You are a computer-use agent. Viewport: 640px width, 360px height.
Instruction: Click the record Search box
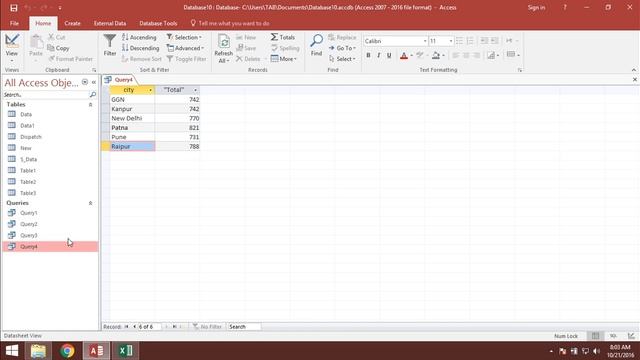point(244,327)
